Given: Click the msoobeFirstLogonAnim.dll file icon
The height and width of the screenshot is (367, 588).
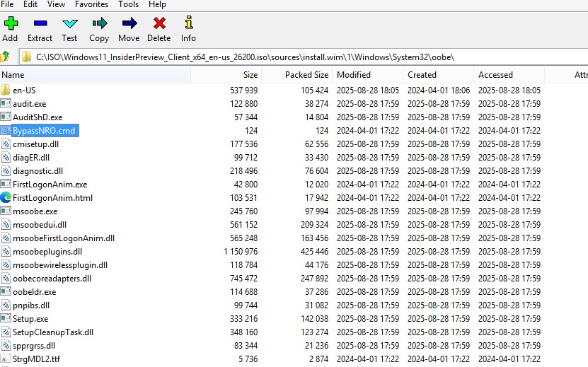Looking at the screenshot, I should pyautogui.click(x=6, y=238).
